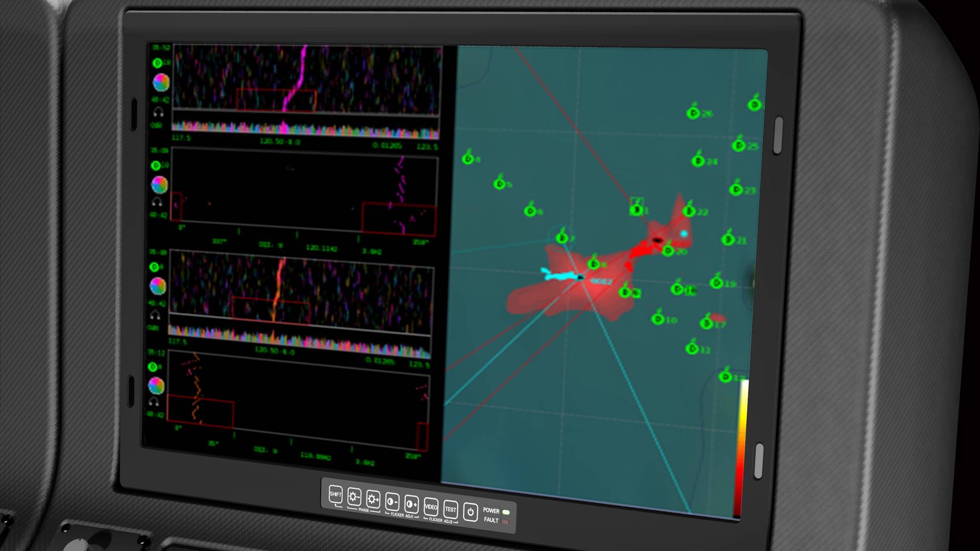This screenshot has height=551, width=980.
Task: Click green buoy indicator of fourth channel
Action: (x=152, y=367)
